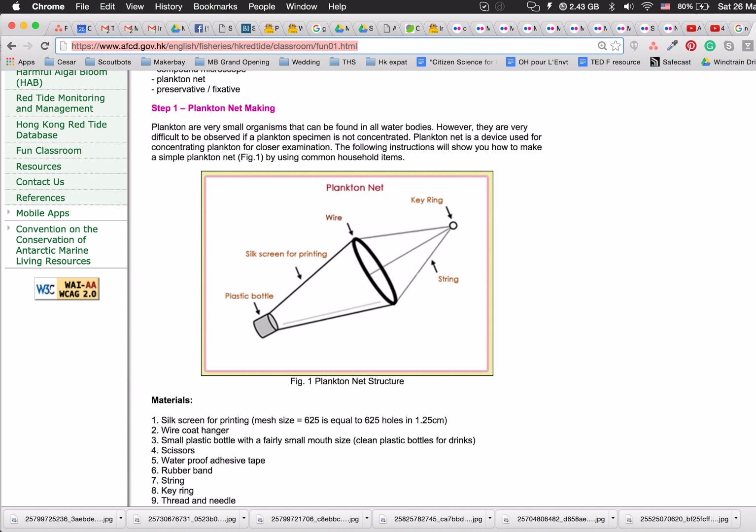Select the ColorZilla eyedropper extension
The width and height of the screenshot is (756, 532).
(x=672, y=46)
